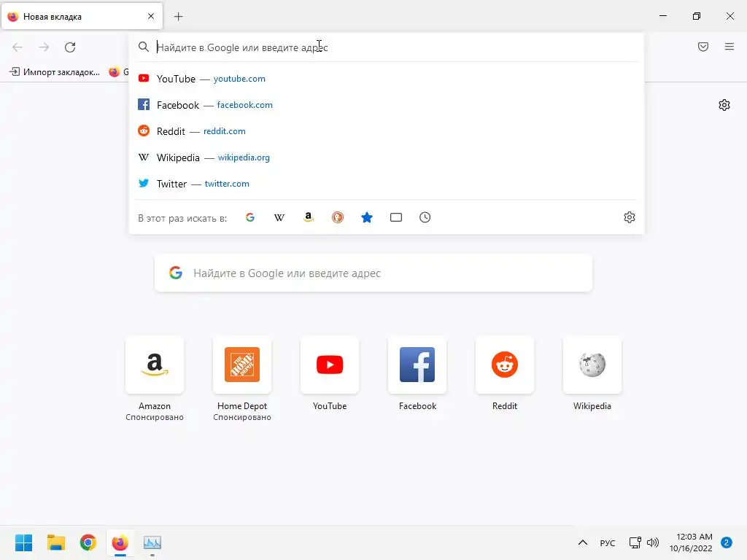The height and width of the screenshot is (560, 747).
Task: Select the Facebook facebook.com suggestion
Action: point(387,105)
